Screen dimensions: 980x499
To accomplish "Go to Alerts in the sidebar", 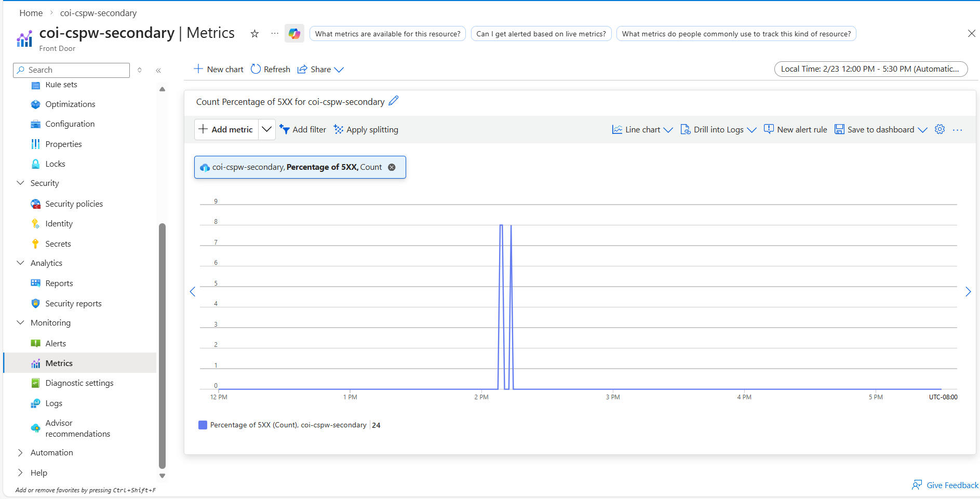I will [56, 343].
